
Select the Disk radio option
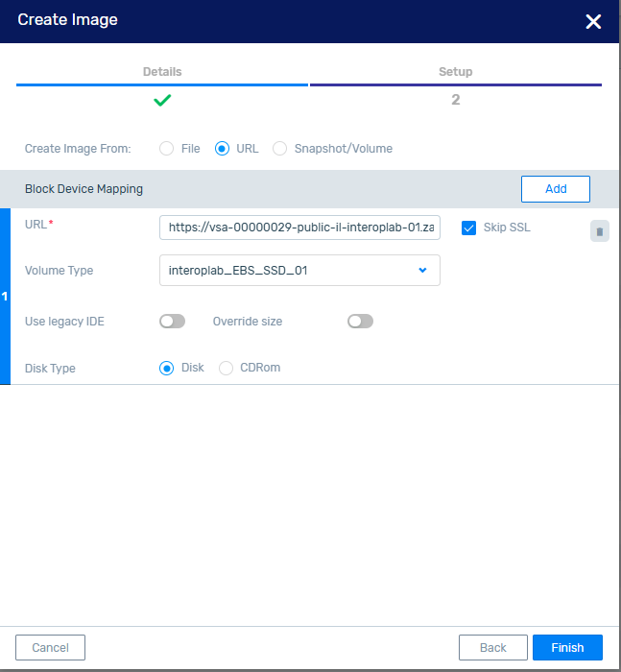pos(167,368)
